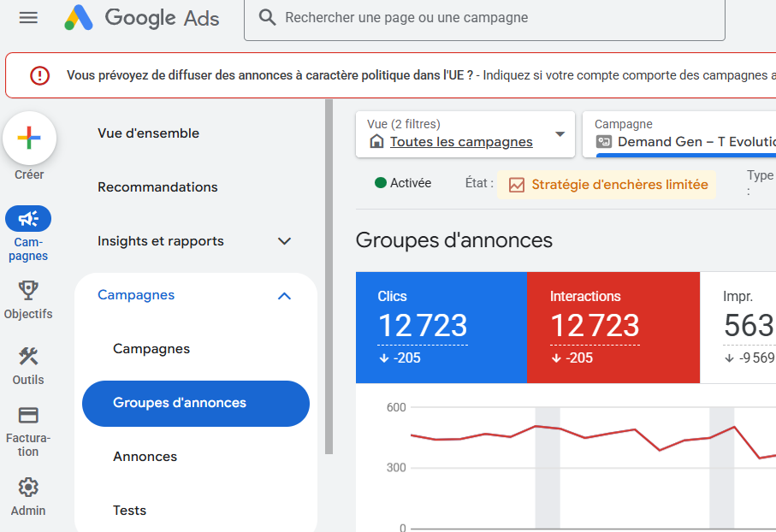Open Admin gear icon

28,488
